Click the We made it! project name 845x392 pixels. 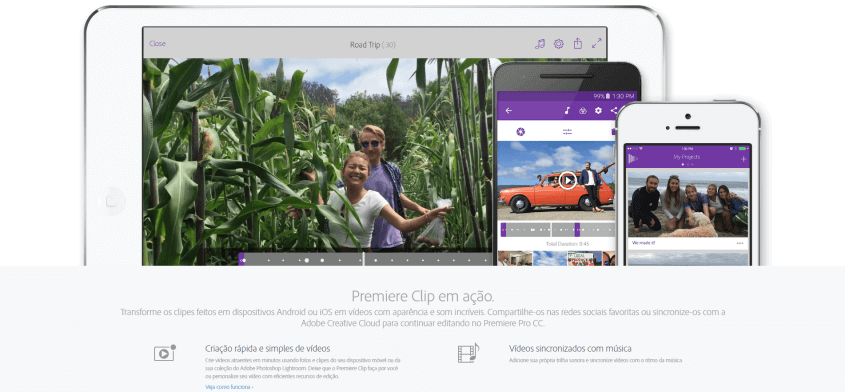[x=642, y=243]
